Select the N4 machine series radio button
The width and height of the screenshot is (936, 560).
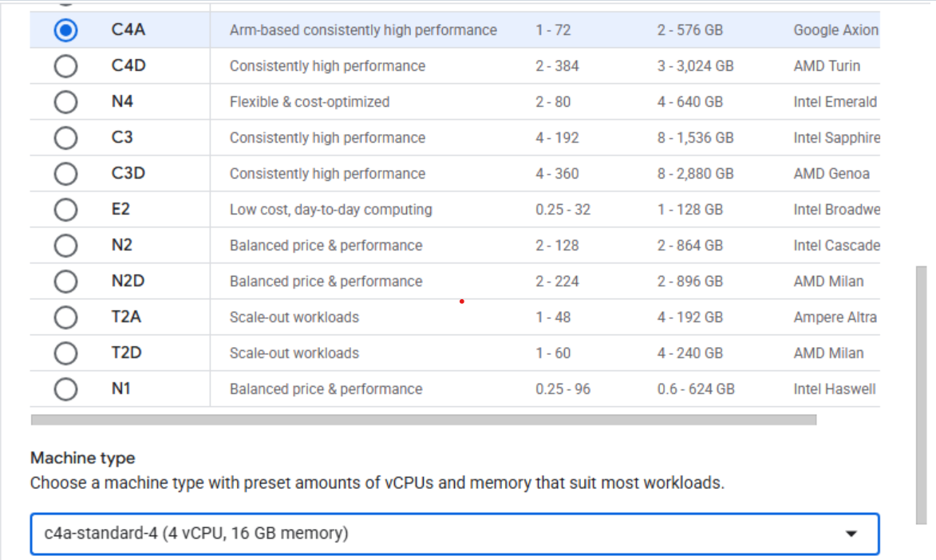pyautogui.click(x=65, y=101)
